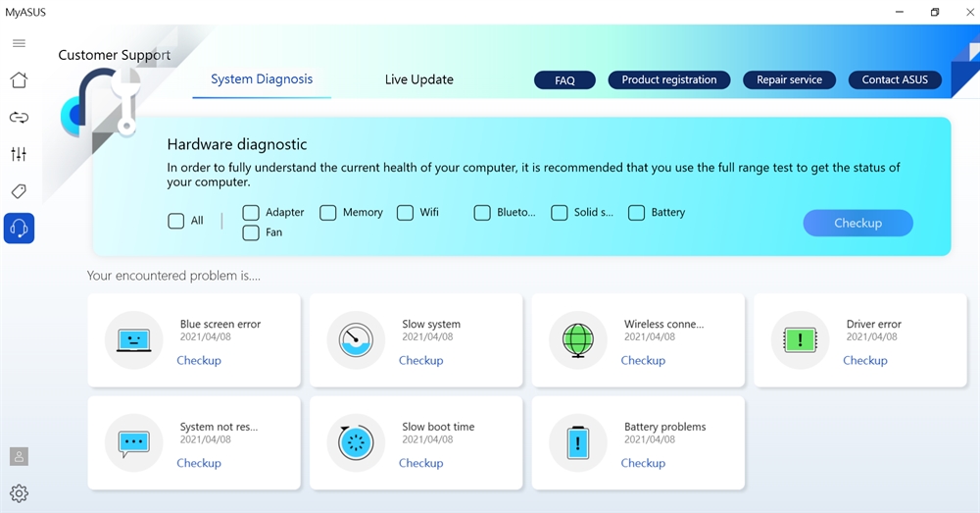Click the System not responding chat icon
Screen dimensions: 980x513
tap(133, 443)
